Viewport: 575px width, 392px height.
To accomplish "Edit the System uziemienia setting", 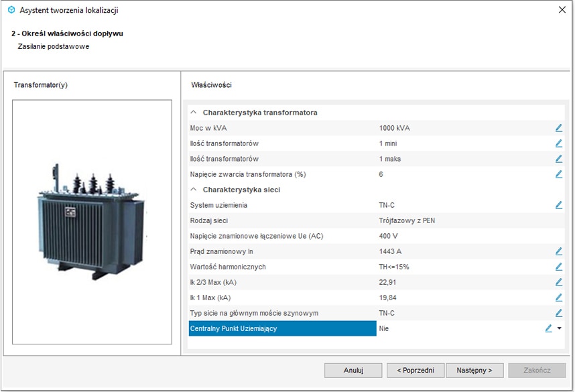I will pos(558,205).
